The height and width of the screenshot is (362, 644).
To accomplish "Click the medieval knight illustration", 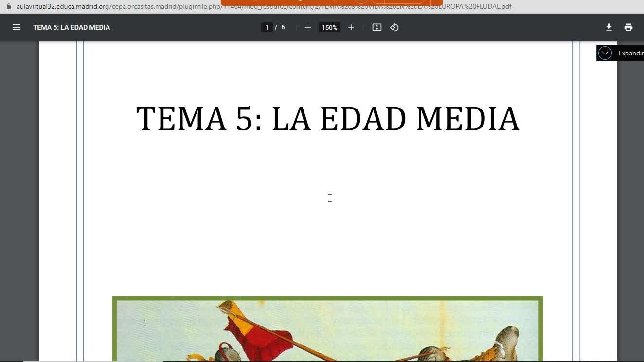I will coord(327,329).
